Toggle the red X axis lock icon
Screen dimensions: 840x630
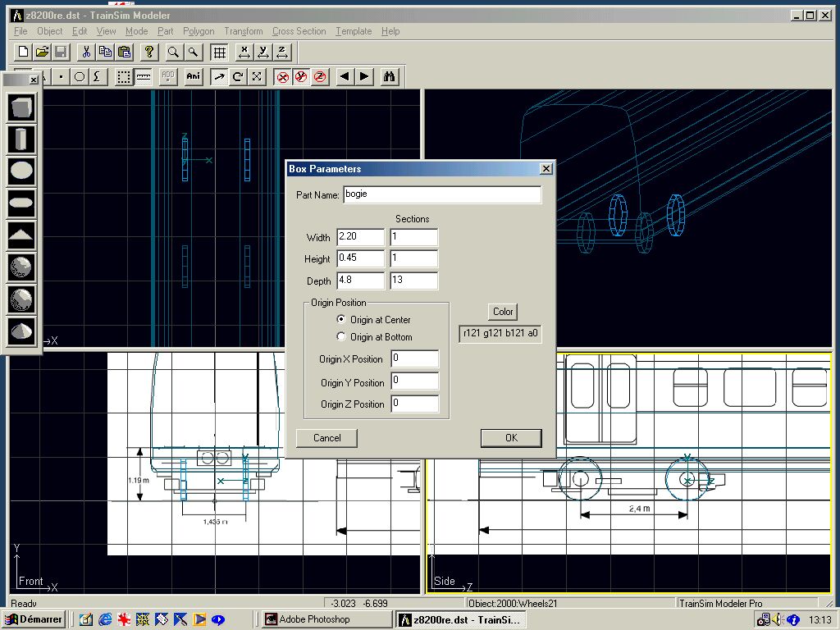(x=282, y=77)
